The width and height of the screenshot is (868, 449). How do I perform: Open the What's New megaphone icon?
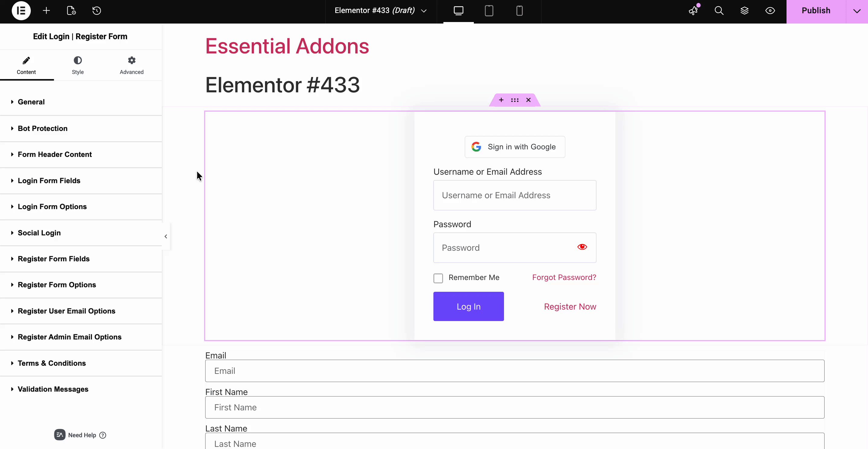click(x=693, y=11)
